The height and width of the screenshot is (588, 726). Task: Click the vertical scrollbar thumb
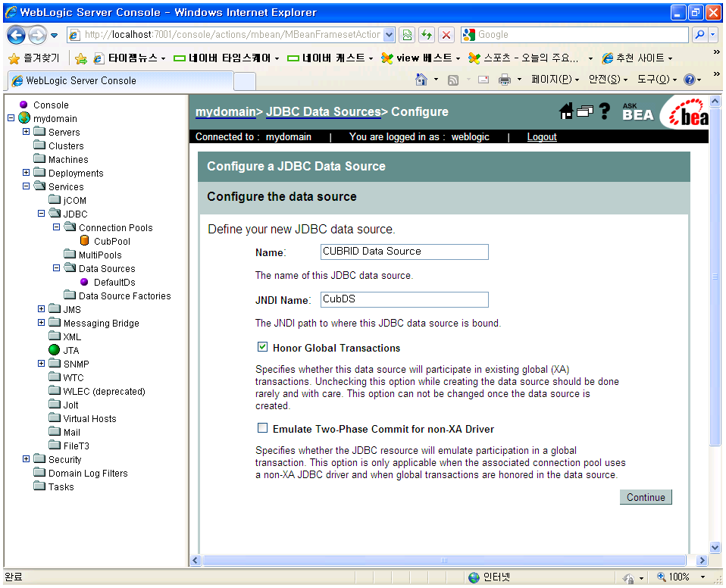715,276
